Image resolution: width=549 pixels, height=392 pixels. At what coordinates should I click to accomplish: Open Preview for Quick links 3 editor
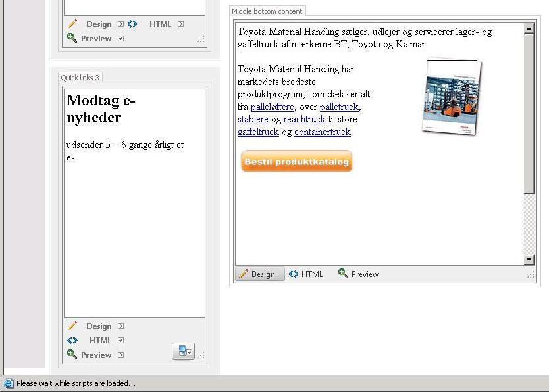(x=96, y=355)
